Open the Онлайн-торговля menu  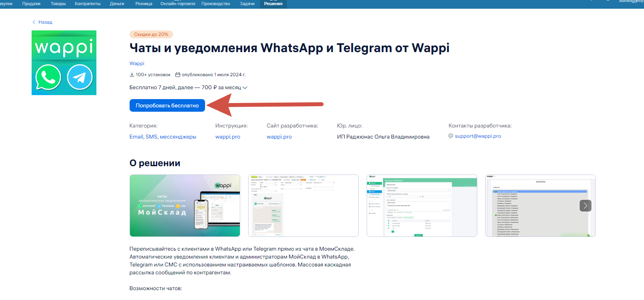(x=177, y=4)
